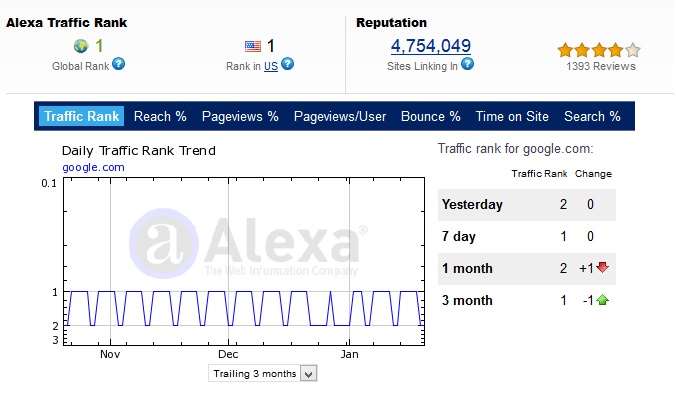Click the green up arrow in 3 month row
Screen dimensions: 676x396
[602, 299]
